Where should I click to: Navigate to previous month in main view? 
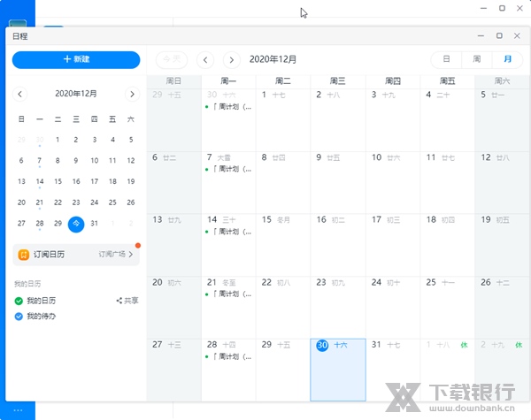(x=205, y=59)
